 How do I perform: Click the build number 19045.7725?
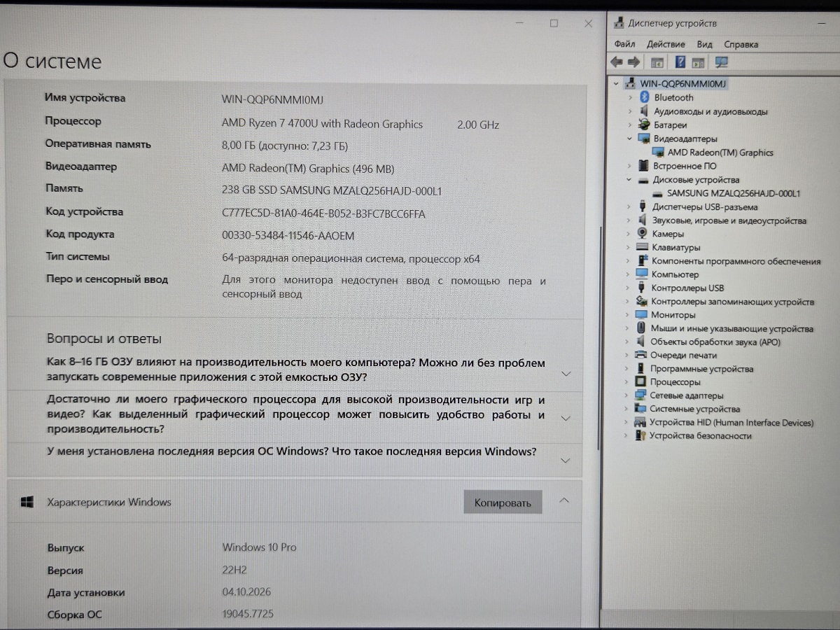248,615
